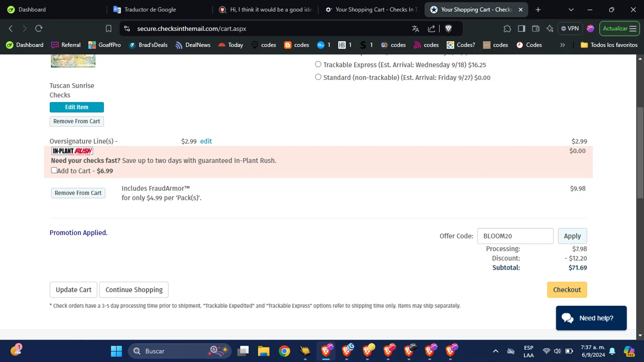Screen dimensions: 644x362
Task: Open the Windows Start menu
Action: pyautogui.click(x=116, y=351)
